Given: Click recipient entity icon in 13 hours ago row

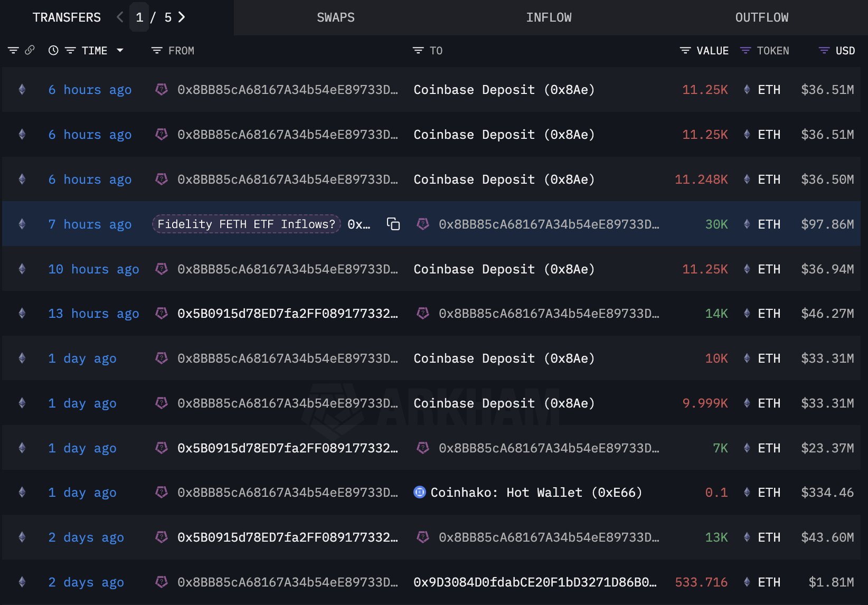Looking at the screenshot, I should (423, 314).
